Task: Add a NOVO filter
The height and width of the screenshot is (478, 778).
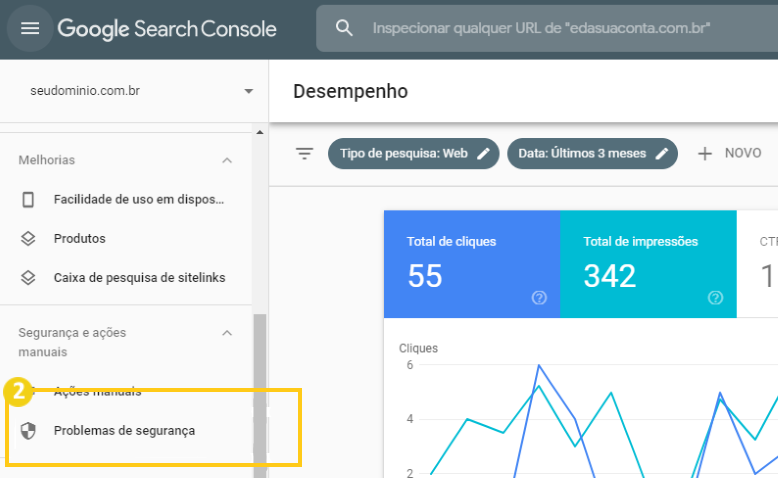Action: click(x=729, y=153)
